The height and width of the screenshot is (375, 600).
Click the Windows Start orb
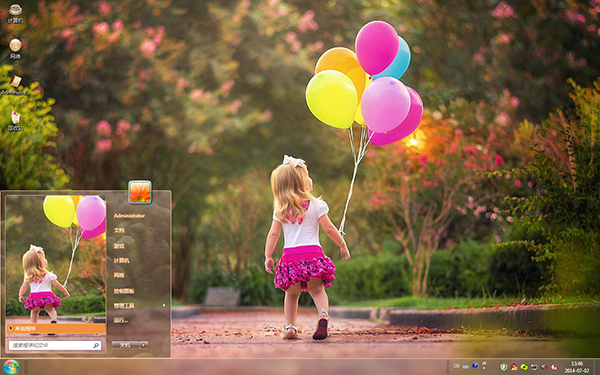tap(11, 367)
